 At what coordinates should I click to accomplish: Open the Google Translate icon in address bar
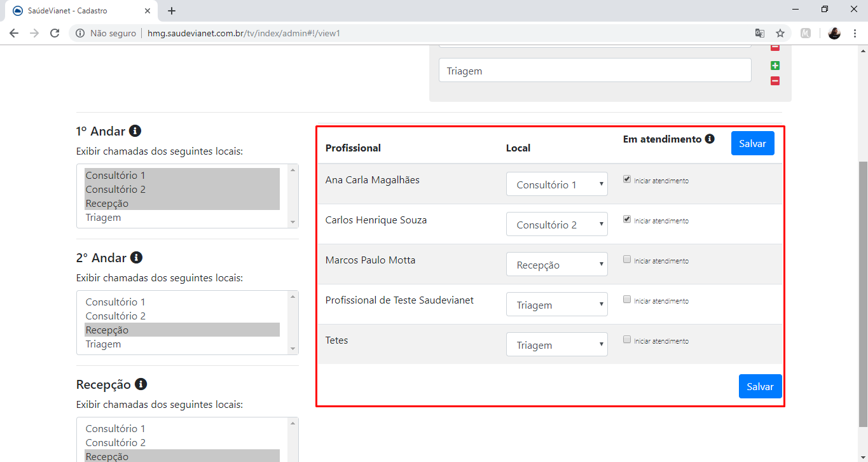[759, 33]
